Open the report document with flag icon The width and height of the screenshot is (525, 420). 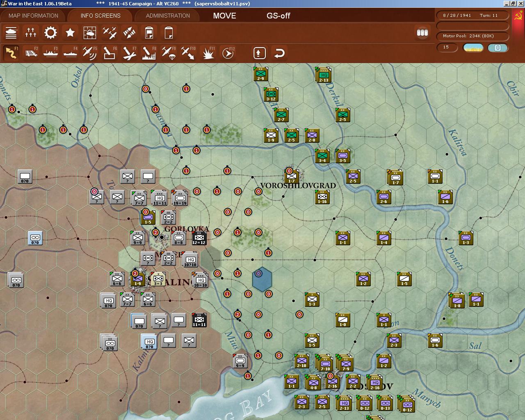[149, 32]
